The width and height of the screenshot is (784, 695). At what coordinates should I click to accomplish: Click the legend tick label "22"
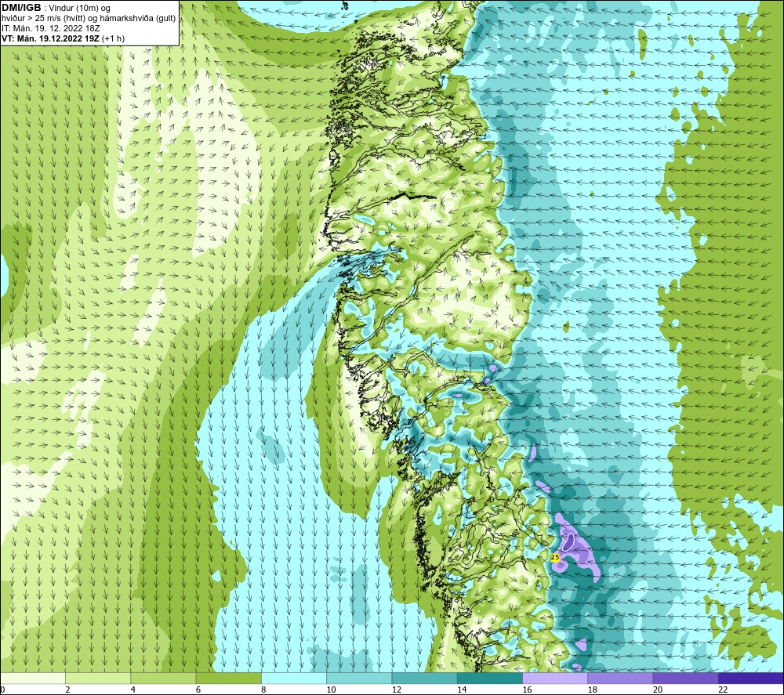tap(724, 690)
